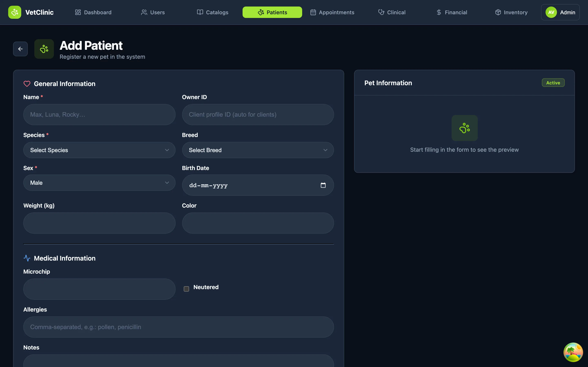Click the Active status badge

pyautogui.click(x=553, y=83)
